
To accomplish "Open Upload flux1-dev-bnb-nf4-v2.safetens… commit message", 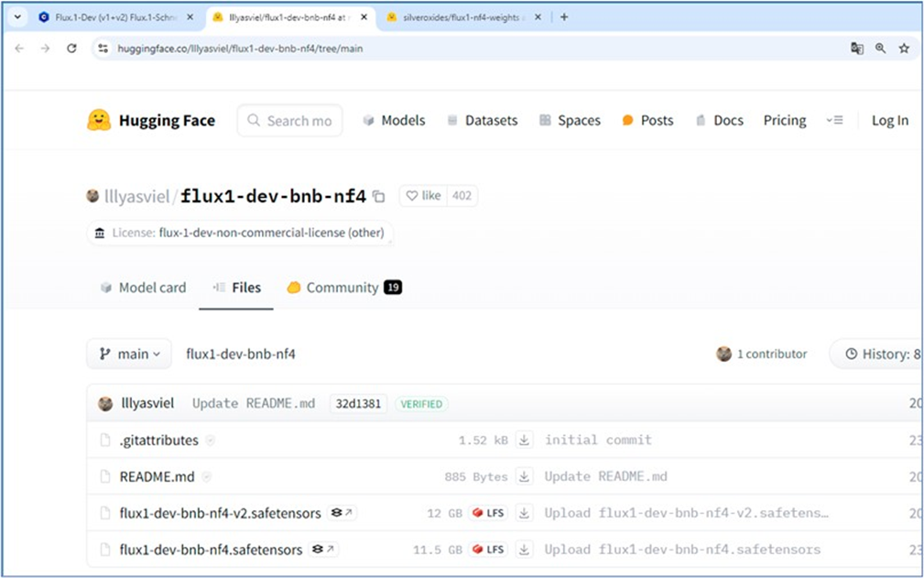I will point(687,513).
